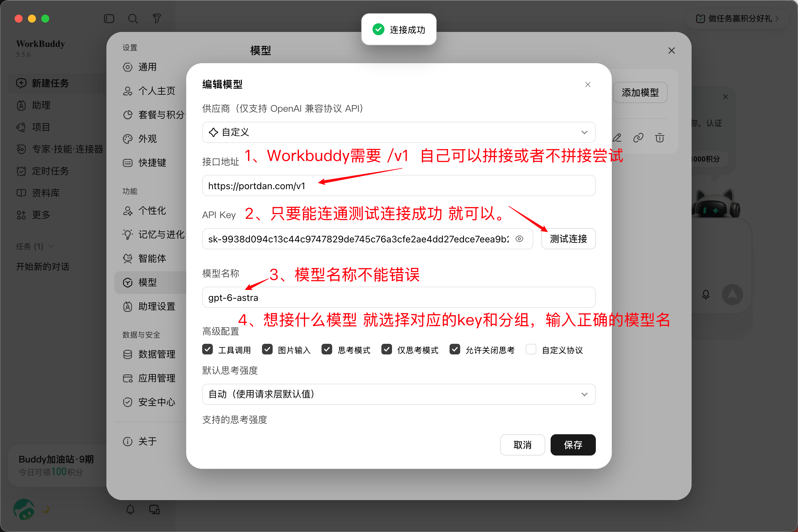Image resolution: width=798 pixels, height=532 pixels.
Task: Click the 保存 button
Action: click(573, 445)
